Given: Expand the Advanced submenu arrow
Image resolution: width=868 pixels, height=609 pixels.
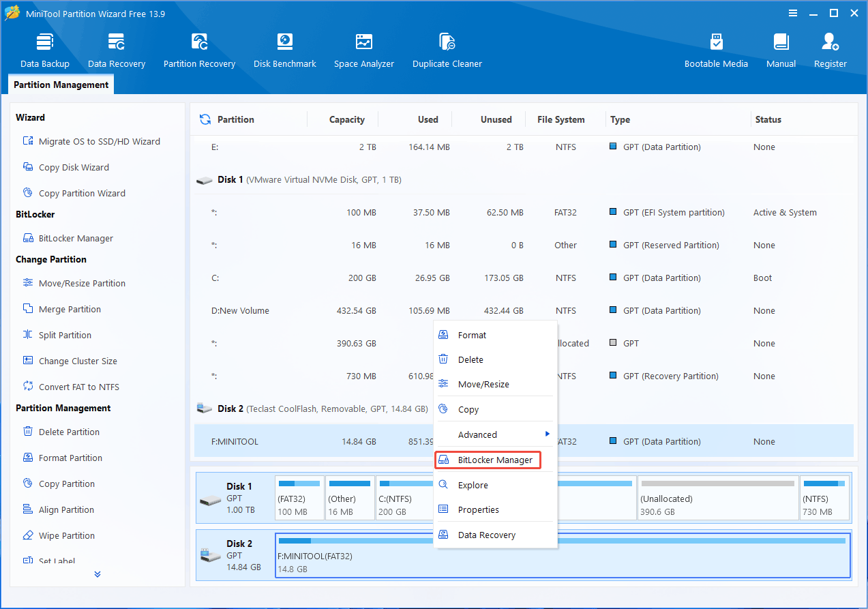Looking at the screenshot, I should pos(548,434).
